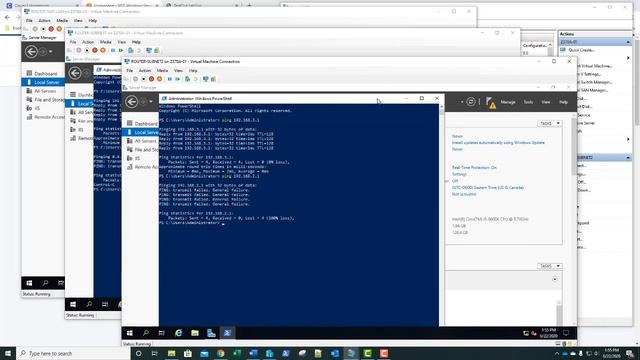
Task: Click Start button inside ROUTER-SUBNET2 VM taskbar
Action: click(x=130, y=333)
